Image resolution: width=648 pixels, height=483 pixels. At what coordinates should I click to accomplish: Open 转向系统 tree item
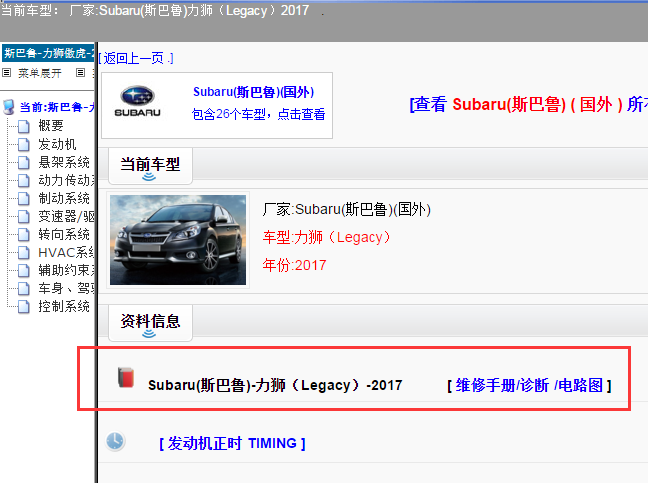pos(64,234)
